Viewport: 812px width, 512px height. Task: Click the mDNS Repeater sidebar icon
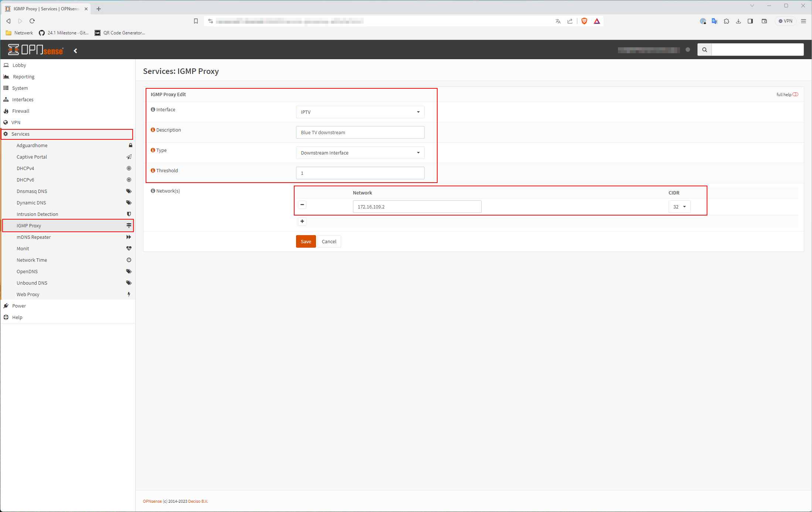129,237
